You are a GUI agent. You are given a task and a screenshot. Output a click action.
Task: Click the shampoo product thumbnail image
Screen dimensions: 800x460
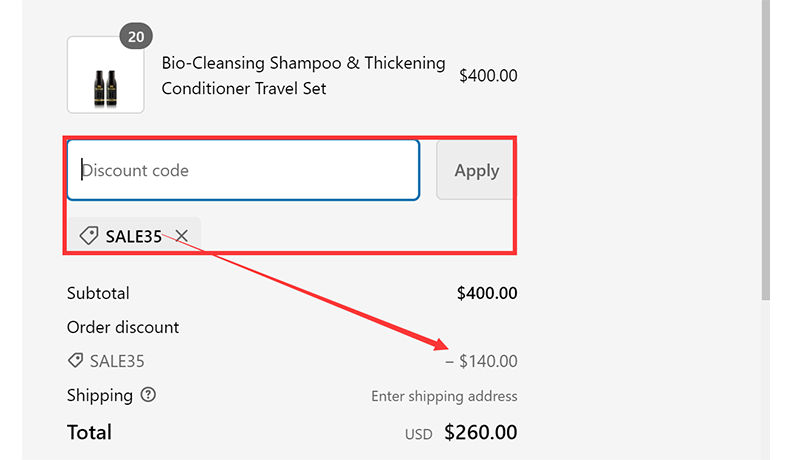pos(105,76)
